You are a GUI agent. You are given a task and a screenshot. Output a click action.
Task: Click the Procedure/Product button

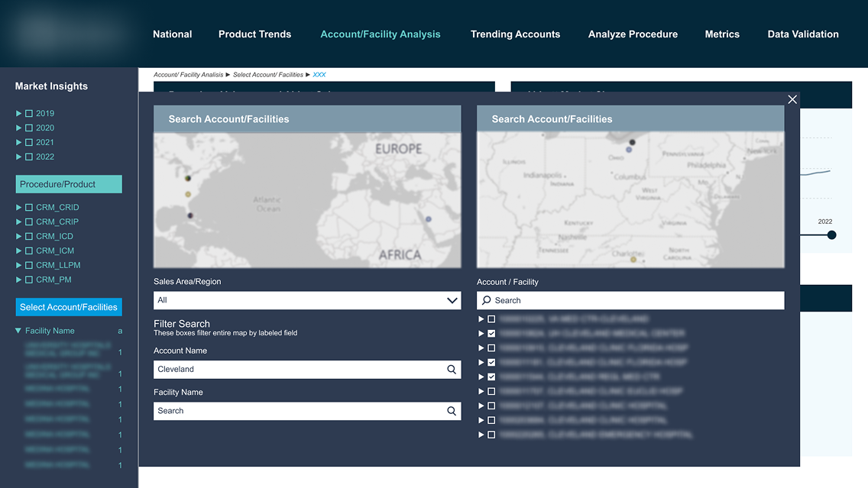pyautogui.click(x=69, y=184)
